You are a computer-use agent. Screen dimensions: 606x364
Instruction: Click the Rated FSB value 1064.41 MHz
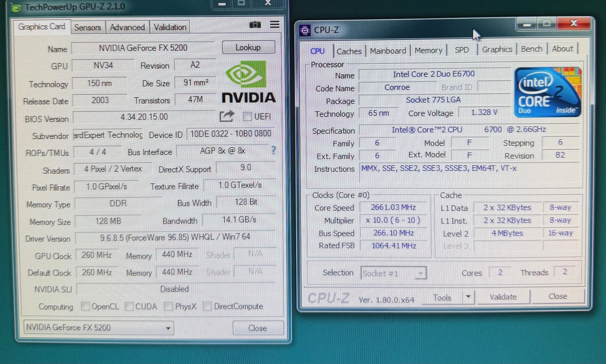point(394,245)
